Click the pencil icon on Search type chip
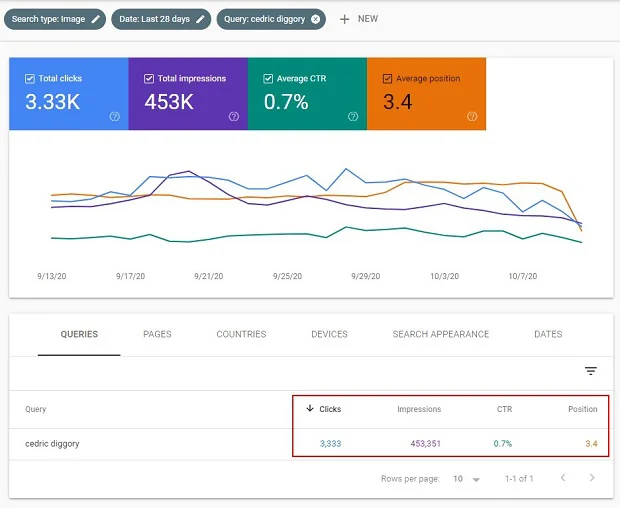The image size is (620, 508). [x=95, y=19]
